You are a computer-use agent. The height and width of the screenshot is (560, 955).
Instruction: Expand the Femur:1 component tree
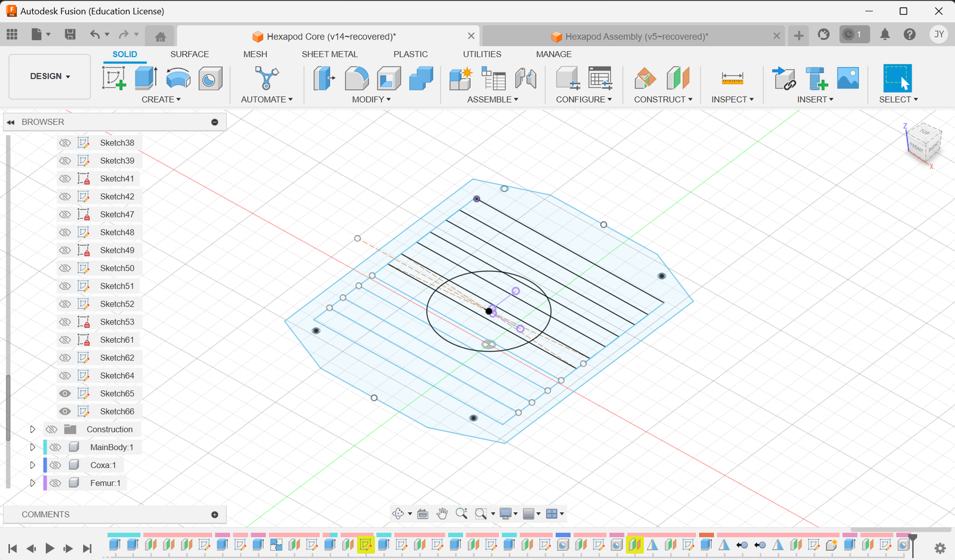pos(33,483)
